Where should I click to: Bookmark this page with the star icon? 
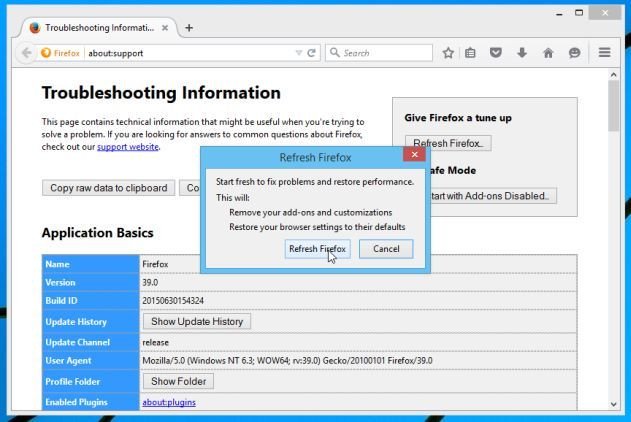coord(448,53)
